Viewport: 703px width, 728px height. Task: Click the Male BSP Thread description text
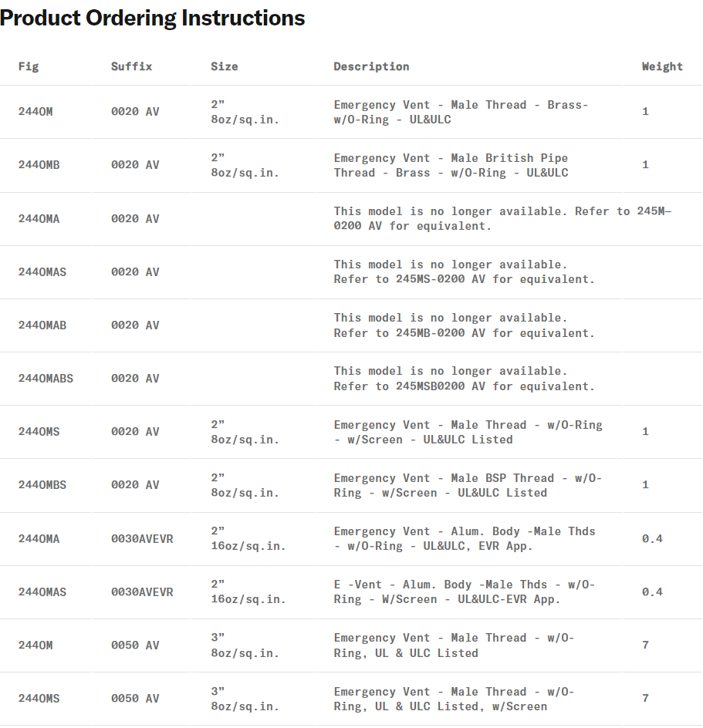pyautogui.click(x=467, y=485)
